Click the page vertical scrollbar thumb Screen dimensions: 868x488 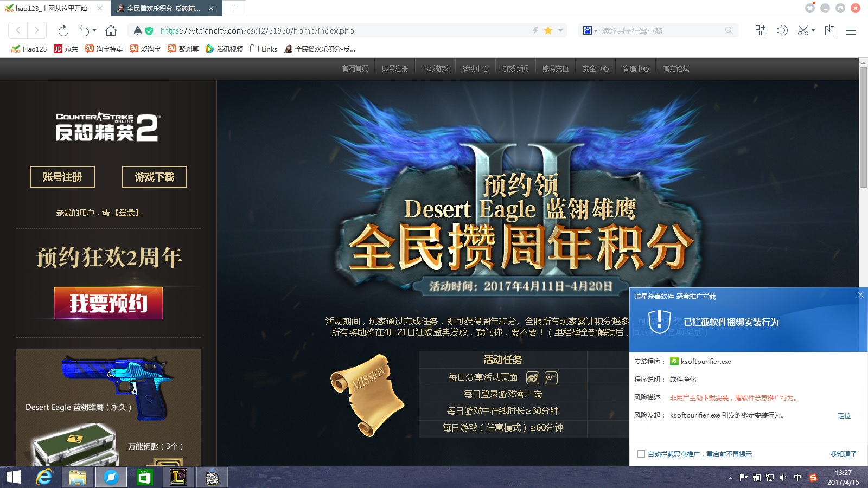[863, 127]
